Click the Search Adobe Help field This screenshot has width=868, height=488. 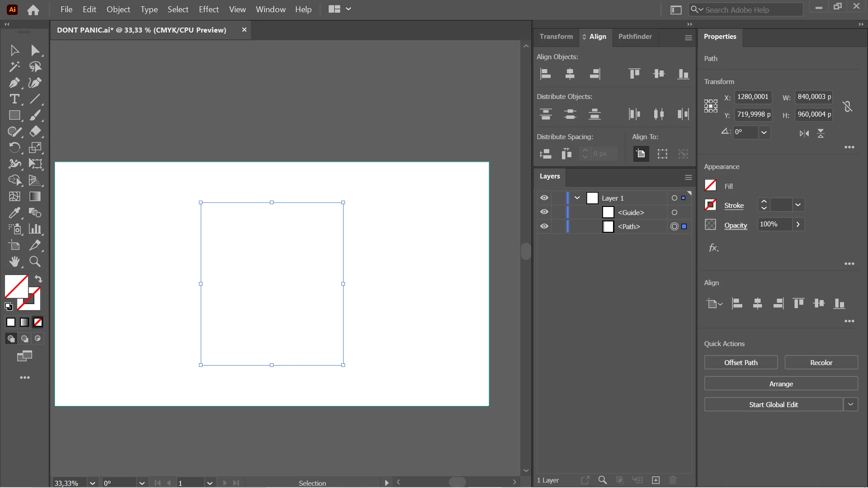pyautogui.click(x=750, y=9)
